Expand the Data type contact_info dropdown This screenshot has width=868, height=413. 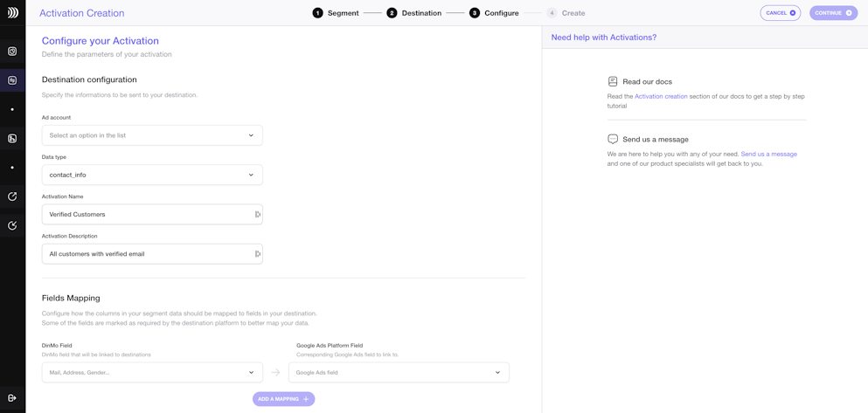pyautogui.click(x=152, y=175)
